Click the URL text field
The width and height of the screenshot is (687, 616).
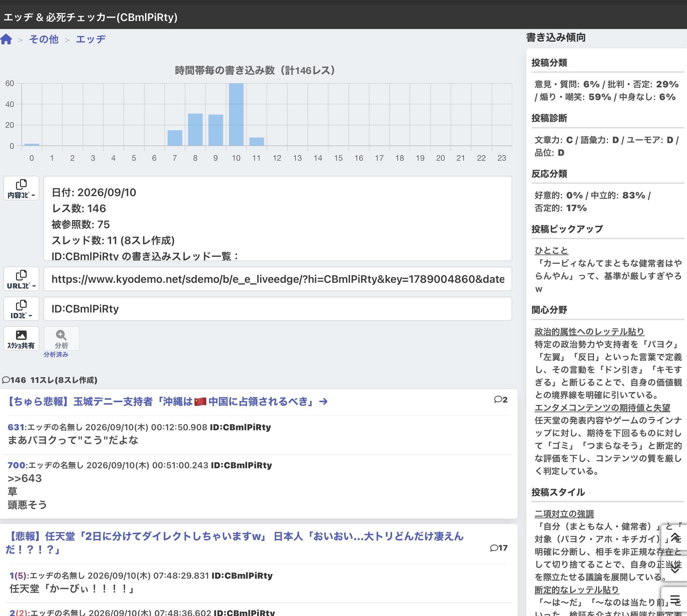coord(277,279)
